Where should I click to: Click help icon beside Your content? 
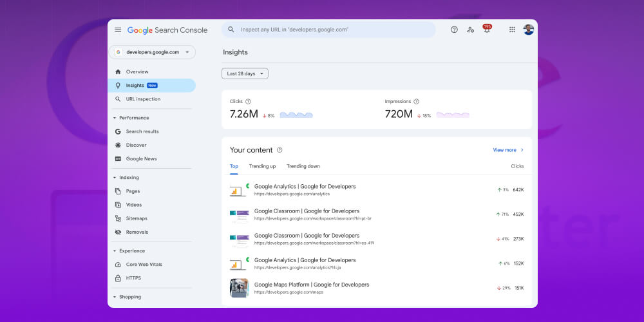coord(279,150)
